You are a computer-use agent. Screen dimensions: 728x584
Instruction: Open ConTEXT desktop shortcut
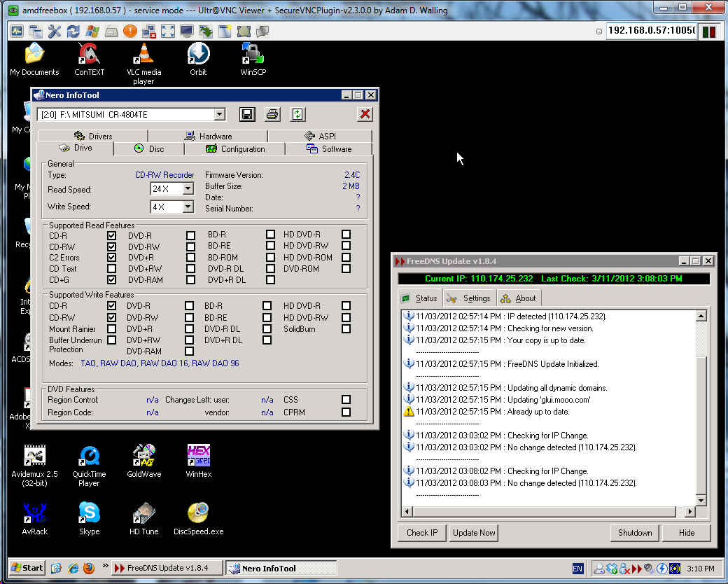[x=89, y=59]
